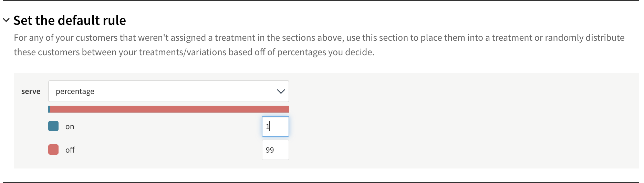Image resolution: width=644 pixels, height=183 pixels.
Task: Click the red "off" treatment color swatch
Action: coord(53,150)
